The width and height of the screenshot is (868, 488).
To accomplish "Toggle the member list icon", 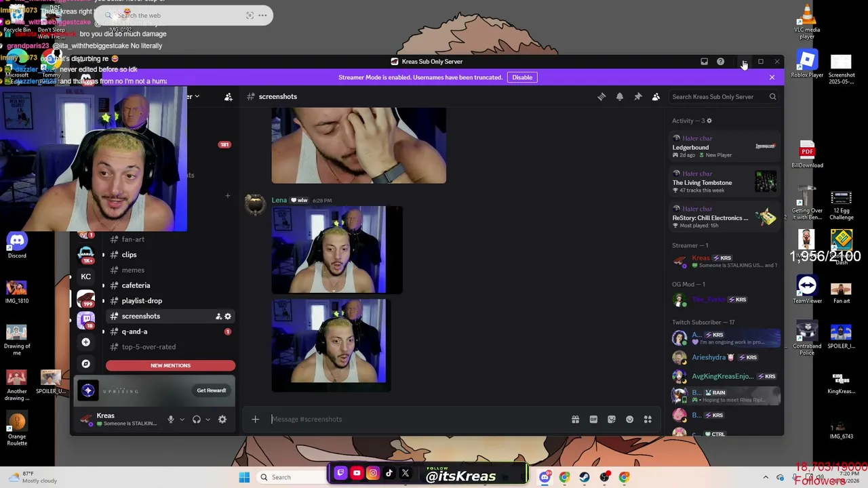I will point(656,97).
